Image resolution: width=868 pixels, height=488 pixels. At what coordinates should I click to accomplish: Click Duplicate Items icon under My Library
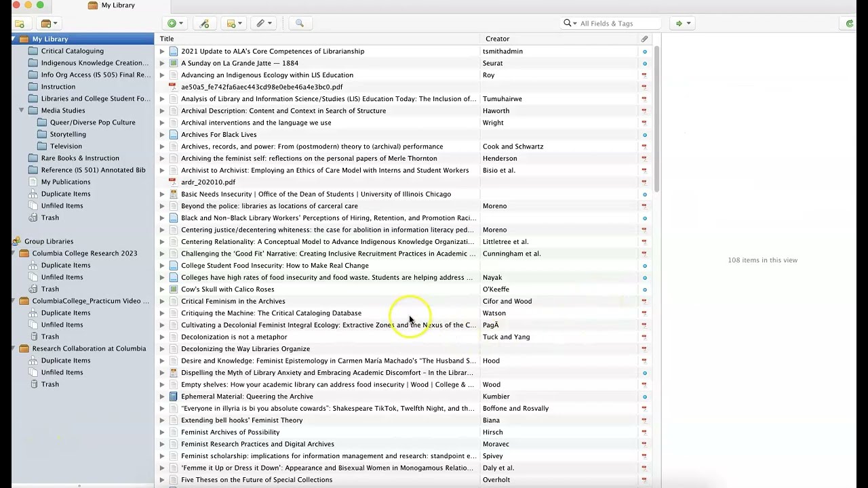(x=34, y=194)
